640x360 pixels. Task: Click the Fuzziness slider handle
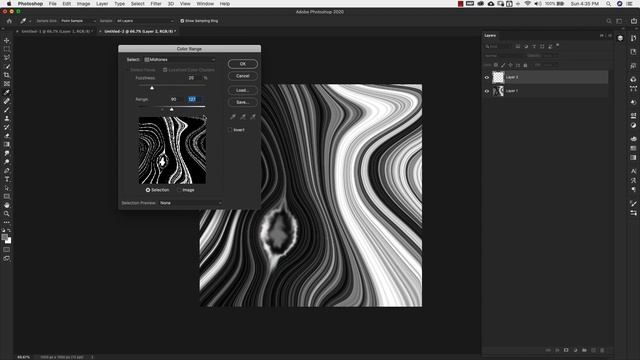click(x=152, y=88)
